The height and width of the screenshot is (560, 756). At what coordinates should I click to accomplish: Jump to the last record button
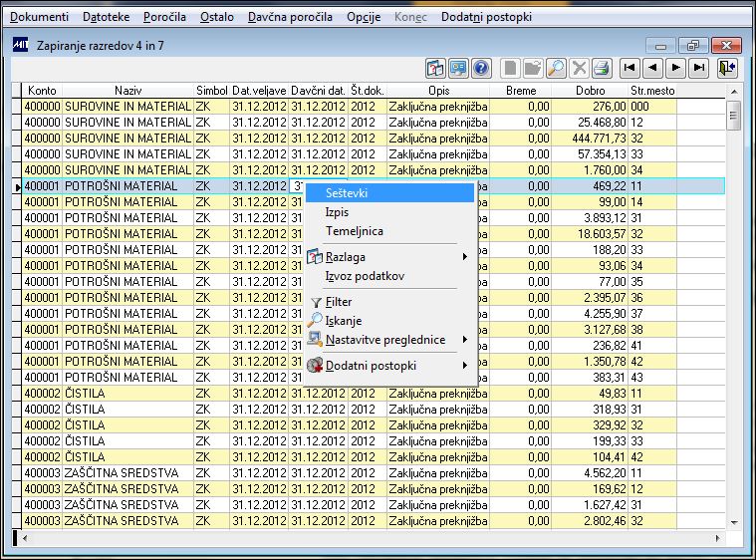pos(699,68)
